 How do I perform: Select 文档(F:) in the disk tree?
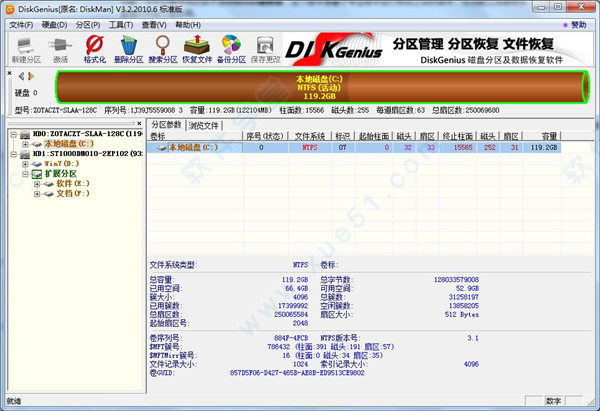73,194
